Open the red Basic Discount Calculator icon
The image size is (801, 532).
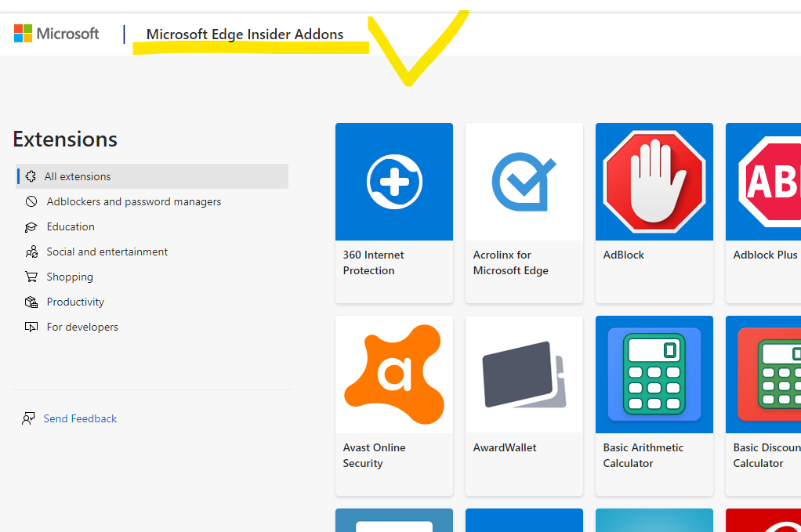[763, 375]
